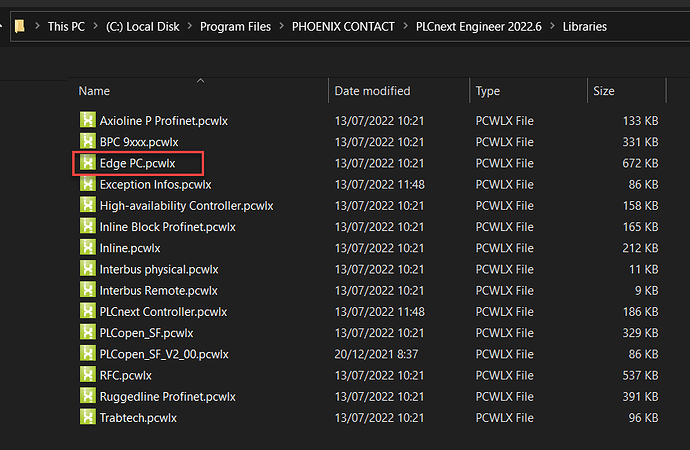Screen dimensions: 690x450
Task: Click the Interbus physical.pcwlx file icon
Action: click(x=88, y=268)
